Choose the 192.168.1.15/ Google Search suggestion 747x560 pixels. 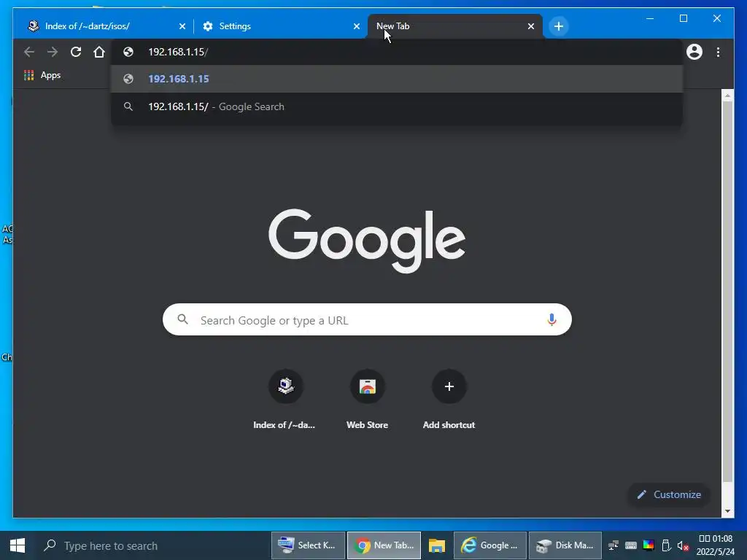click(x=396, y=106)
